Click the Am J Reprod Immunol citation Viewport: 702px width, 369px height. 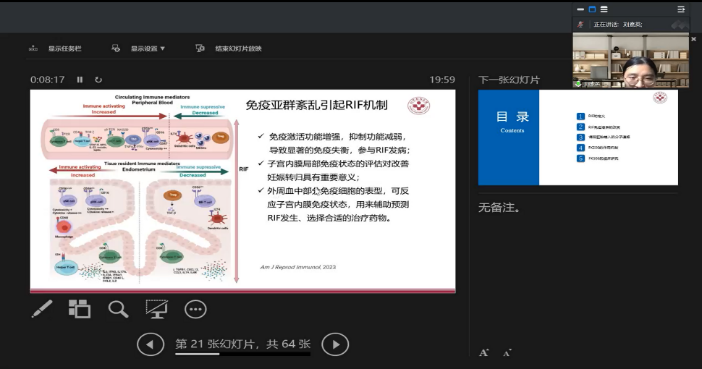(x=298, y=267)
